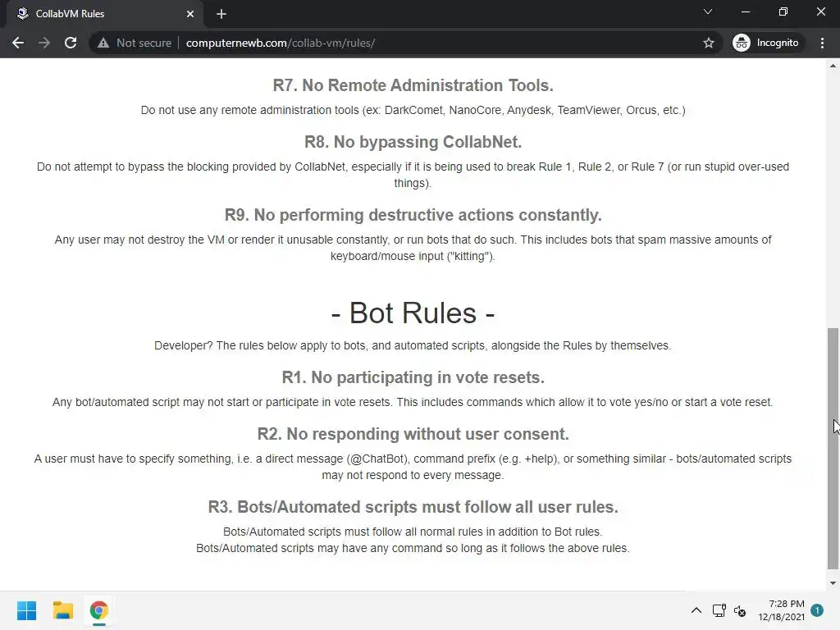Image resolution: width=840 pixels, height=630 pixels.
Task: Click the "R7. No Remote Administration Tools." heading
Action: point(413,85)
